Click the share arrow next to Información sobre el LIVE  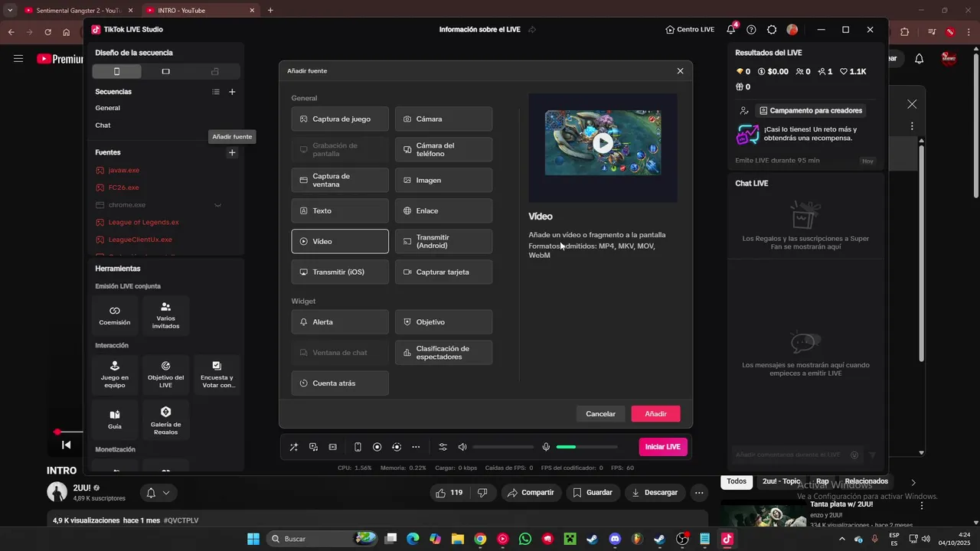coord(532,29)
